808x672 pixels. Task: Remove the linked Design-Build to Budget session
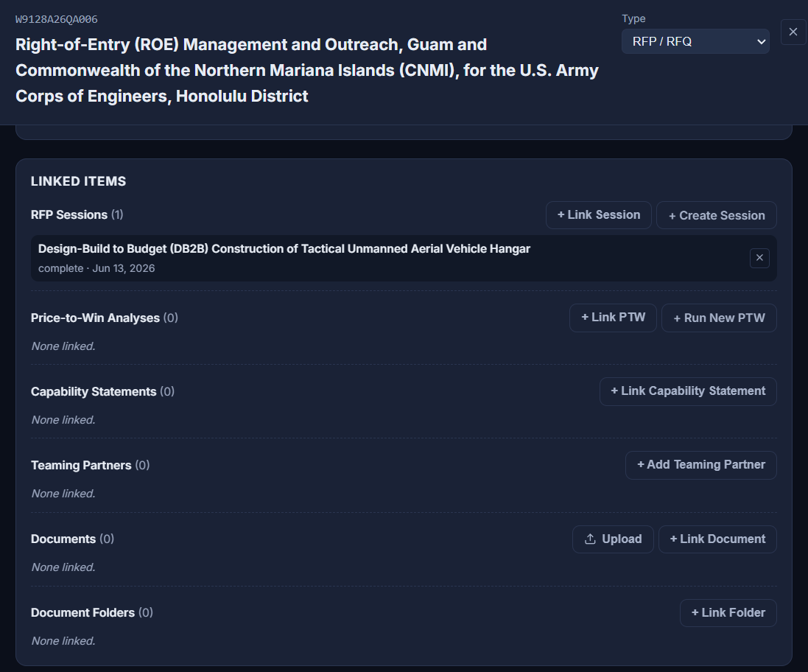(759, 258)
